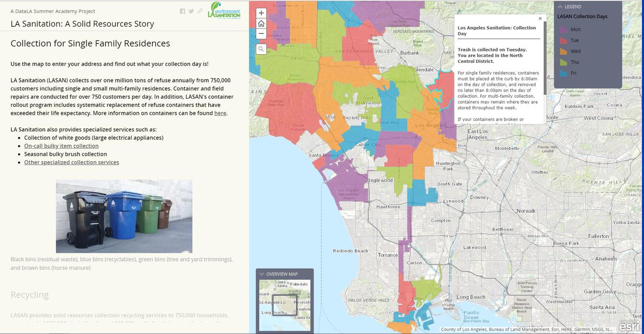Open On-call bulky item collection link
Image resolution: width=644 pixels, height=334 pixels.
click(61, 146)
